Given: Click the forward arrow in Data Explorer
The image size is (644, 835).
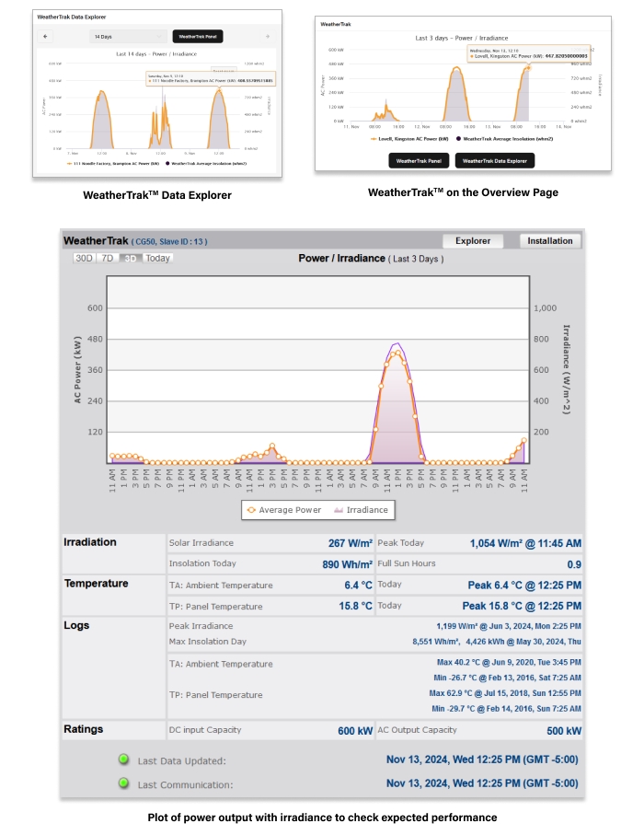Looking at the screenshot, I should (268, 36).
